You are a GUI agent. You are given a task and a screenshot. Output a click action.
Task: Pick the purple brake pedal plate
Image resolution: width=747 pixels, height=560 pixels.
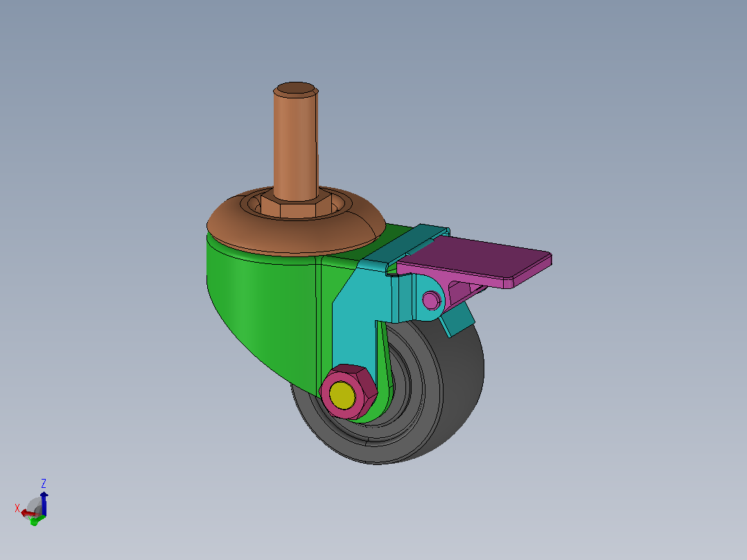[477, 256]
